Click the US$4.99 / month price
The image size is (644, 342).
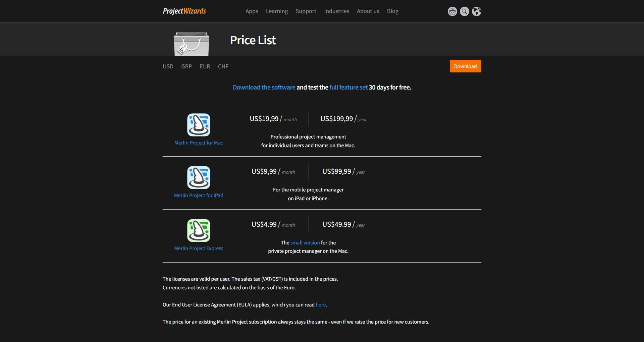(x=273, y=225)
